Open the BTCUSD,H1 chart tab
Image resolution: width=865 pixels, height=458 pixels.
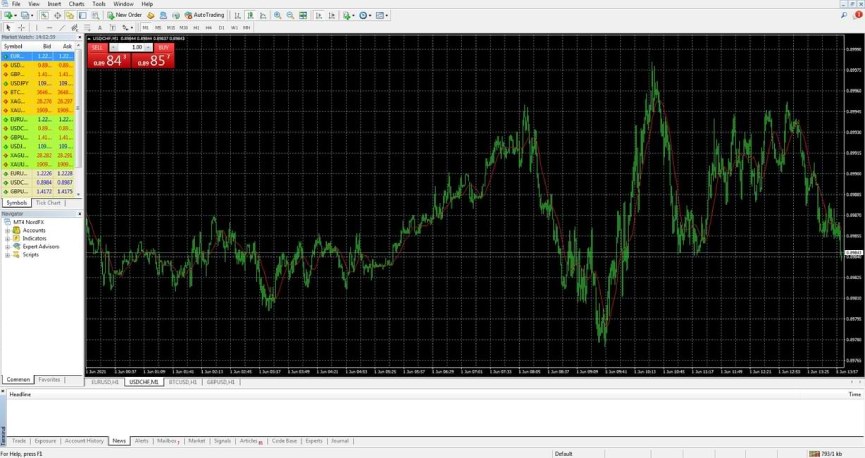click(x=183, y=382)
